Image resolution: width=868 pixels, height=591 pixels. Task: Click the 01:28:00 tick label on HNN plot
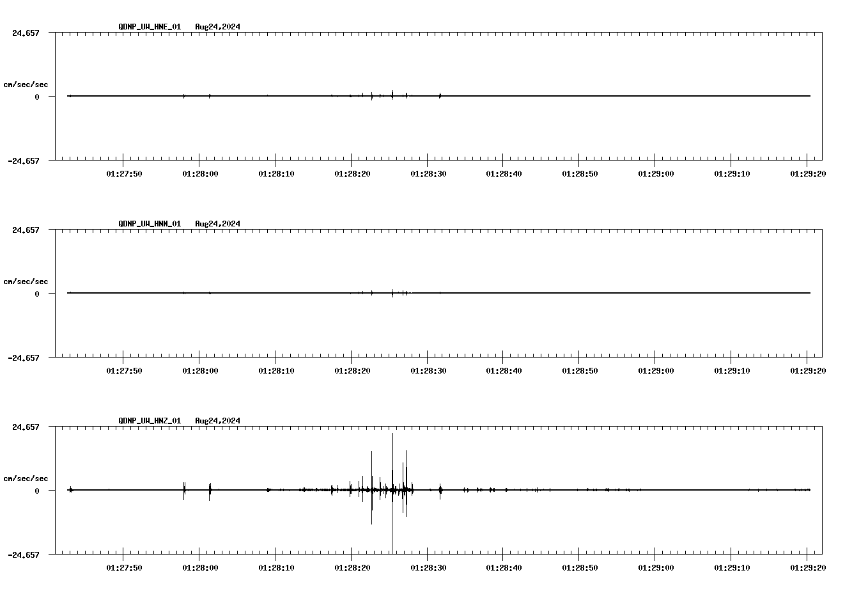(199, 371)
